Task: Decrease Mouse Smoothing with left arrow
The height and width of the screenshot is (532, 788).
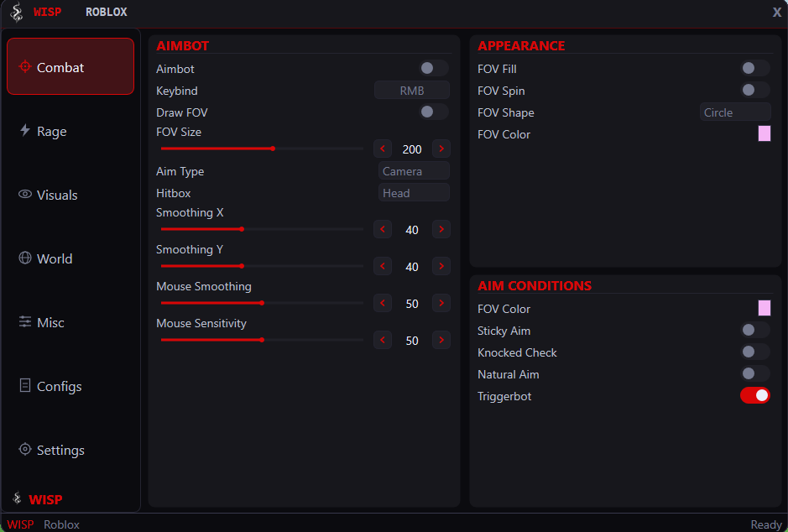Action: pos(383,303)
